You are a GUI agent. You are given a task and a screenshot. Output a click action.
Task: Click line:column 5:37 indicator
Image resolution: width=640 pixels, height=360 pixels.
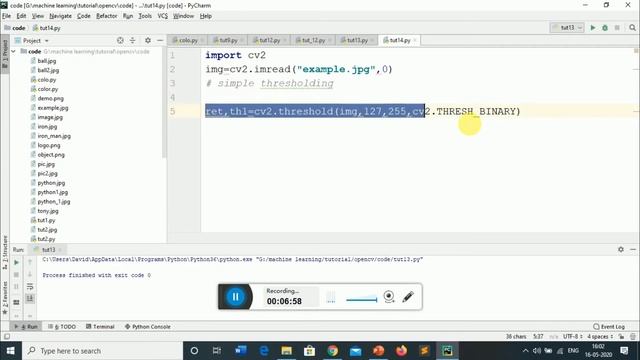tap(538, 337)
